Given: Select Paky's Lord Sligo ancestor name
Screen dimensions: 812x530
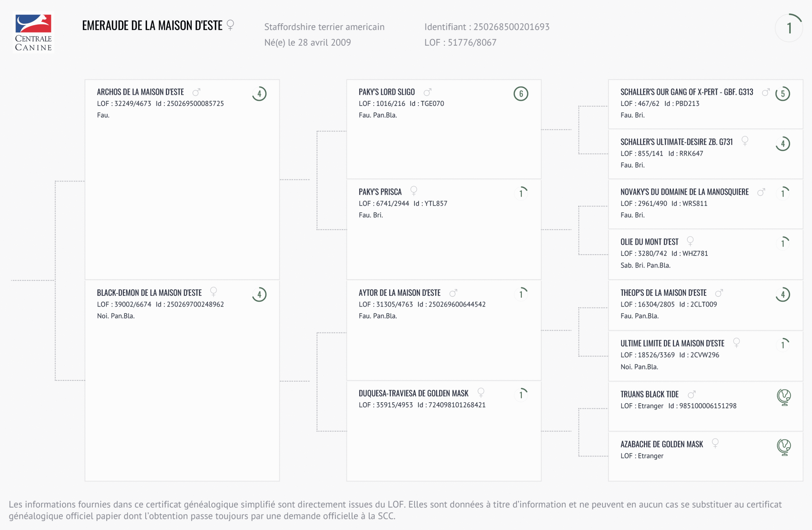Looking at the screenshot, I should tap(387, 92).
